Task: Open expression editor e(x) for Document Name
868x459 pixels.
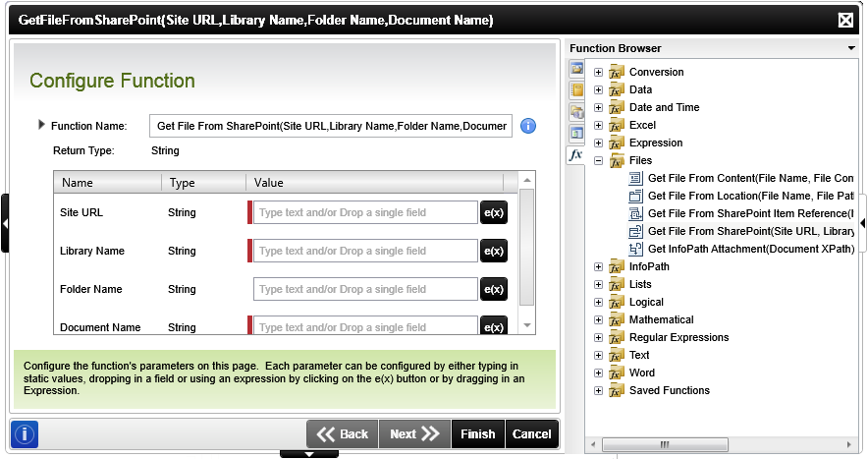Action: [493, 325]
